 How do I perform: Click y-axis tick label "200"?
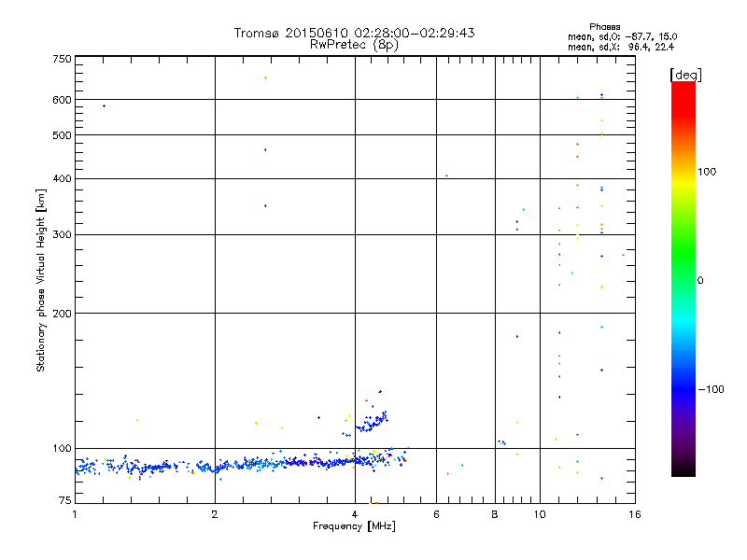pos(62,314)
